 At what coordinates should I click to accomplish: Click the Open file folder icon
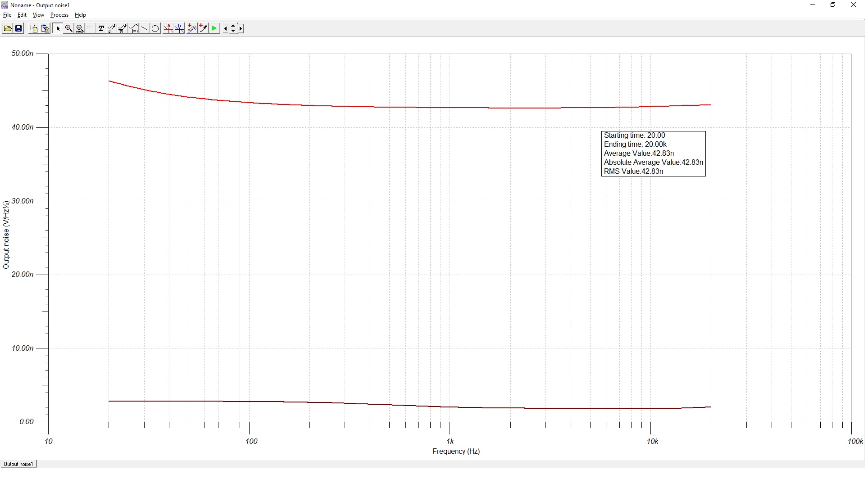[8, 28]
